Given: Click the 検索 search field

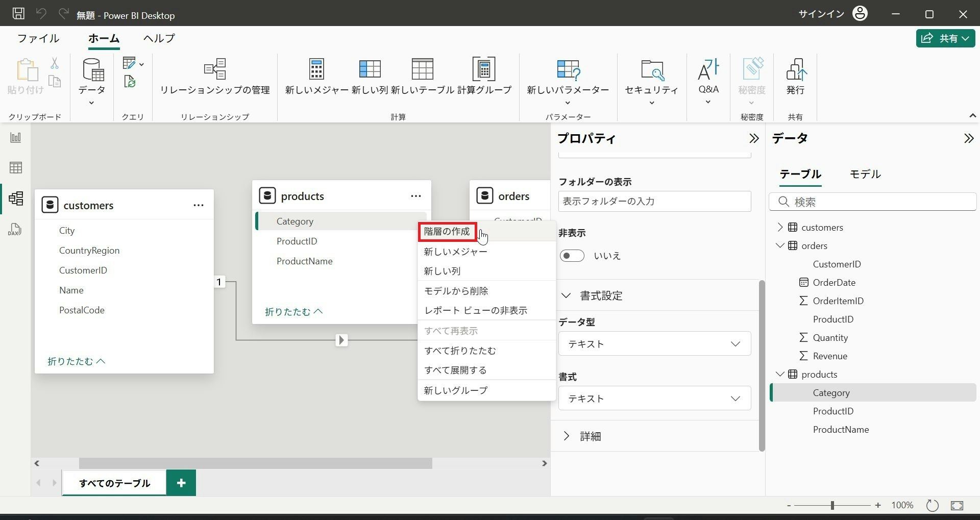Looking at the screenshot, I should coord(873,202).
